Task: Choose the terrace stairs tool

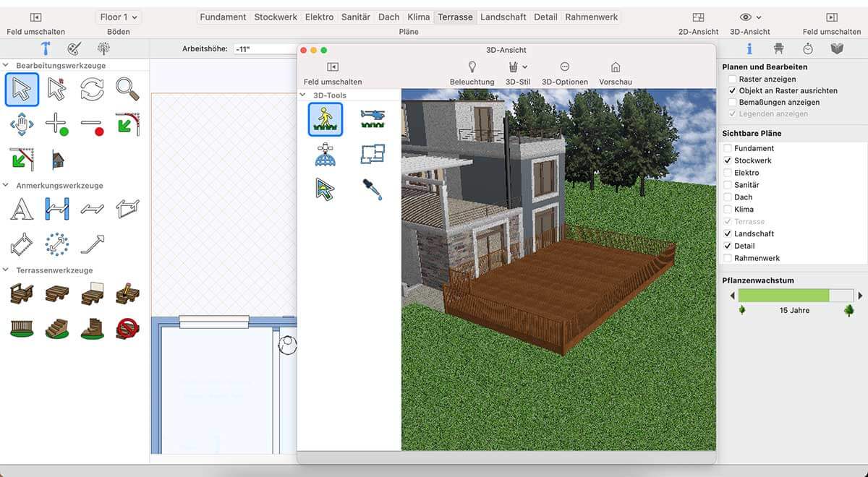Action: pos(56,329)
